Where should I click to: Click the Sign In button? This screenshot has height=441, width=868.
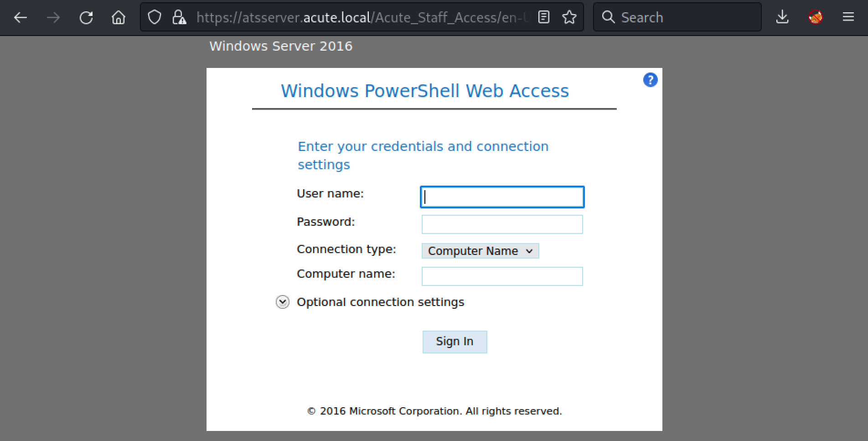[x=455, y=342]
